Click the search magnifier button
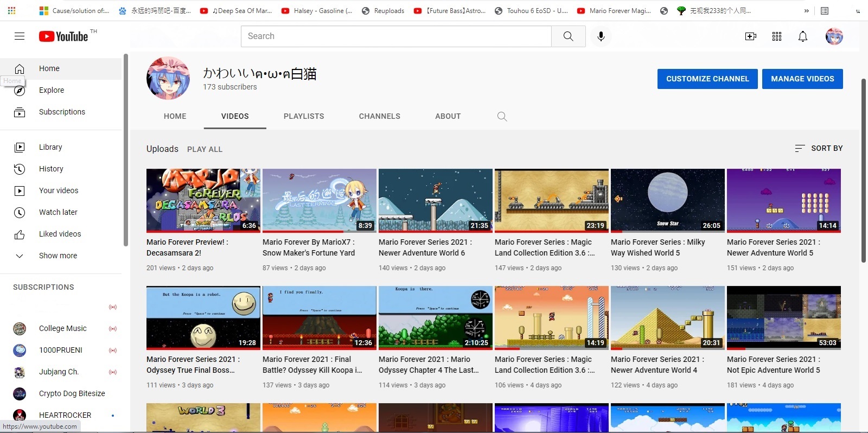This screenshot has width=868, height=433. 568,36
